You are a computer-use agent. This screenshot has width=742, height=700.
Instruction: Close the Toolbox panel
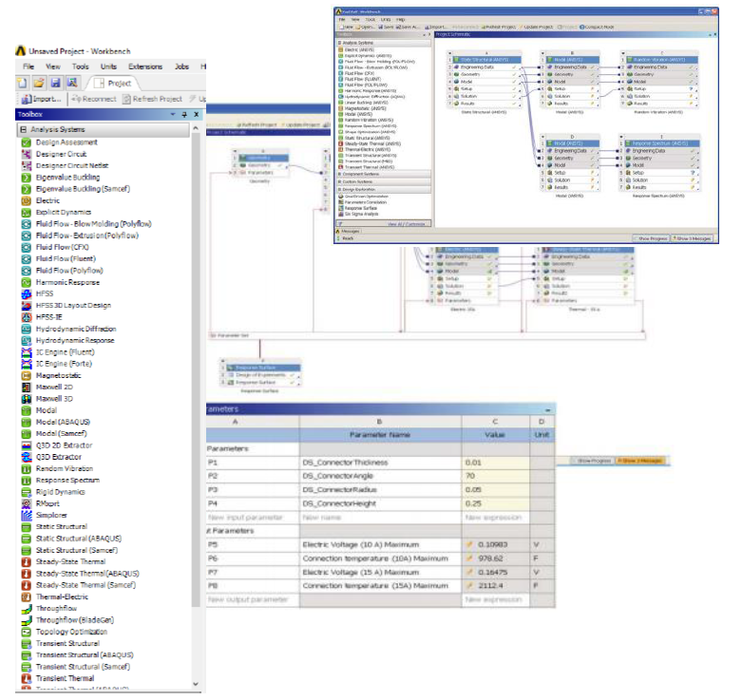pyautogui.click(x=197, y=115)
